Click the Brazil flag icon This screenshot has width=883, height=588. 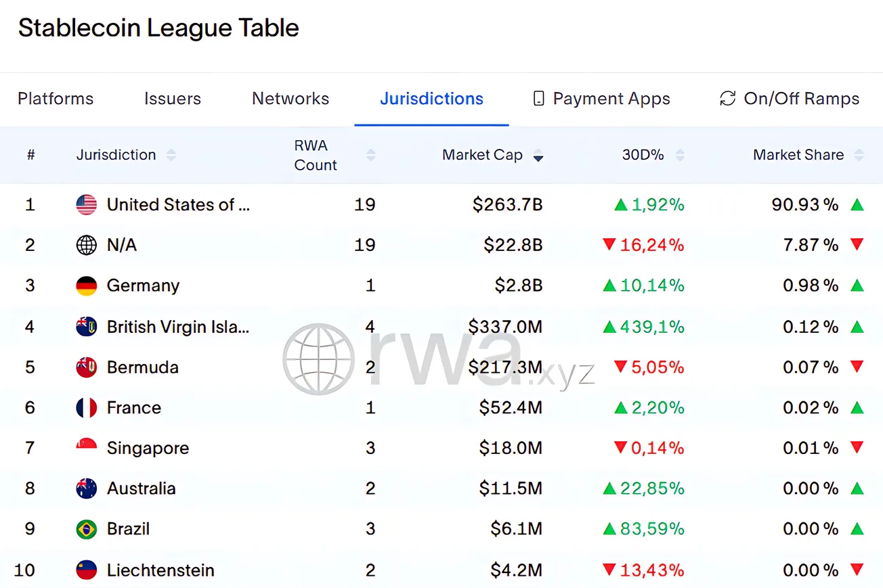click(87, 528)
